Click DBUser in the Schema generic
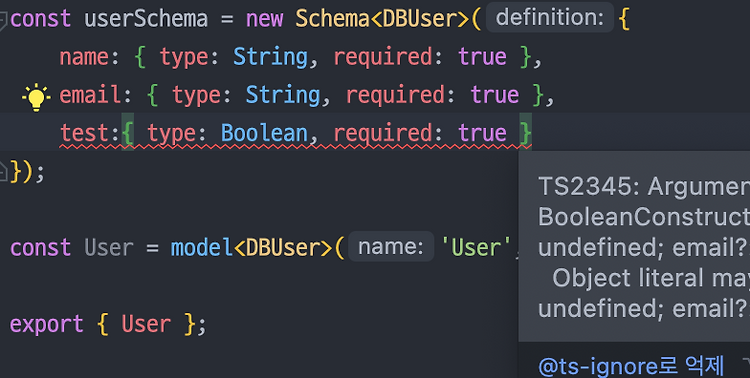 [x=419, y=19]
